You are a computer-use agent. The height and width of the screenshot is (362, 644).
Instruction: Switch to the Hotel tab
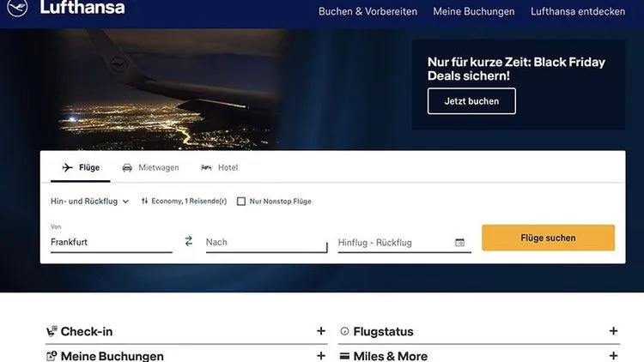(x=219, y=167)
